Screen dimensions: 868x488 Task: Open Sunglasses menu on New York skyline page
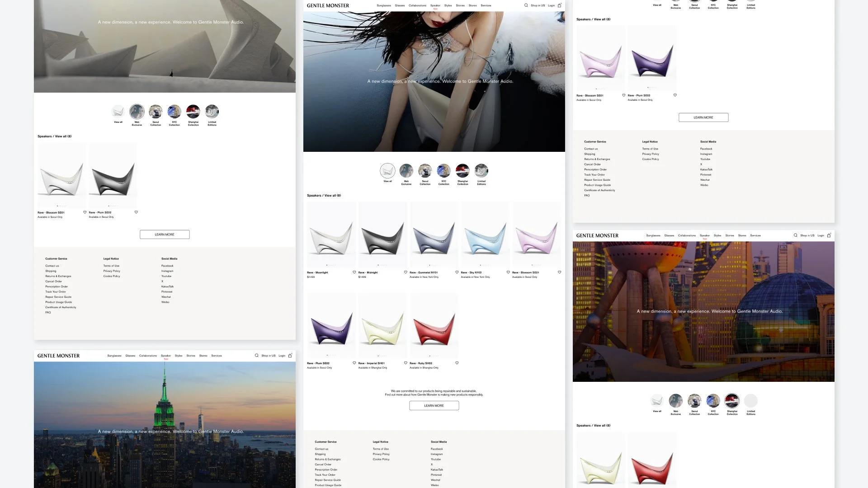(x=114, y=356)
